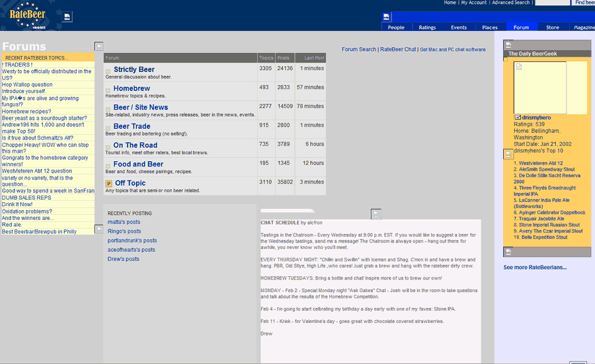Open the Magazine tab
595x364 pixels.
584,27
